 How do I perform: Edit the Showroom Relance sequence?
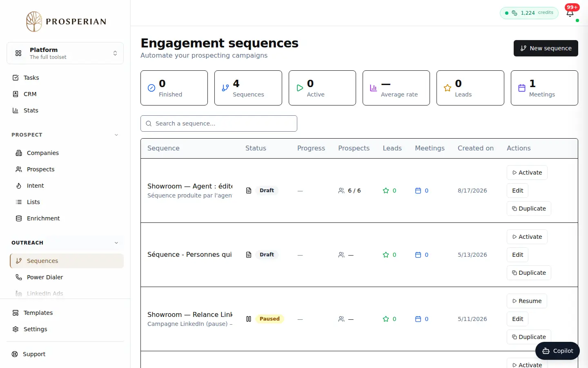pos(518,319)
